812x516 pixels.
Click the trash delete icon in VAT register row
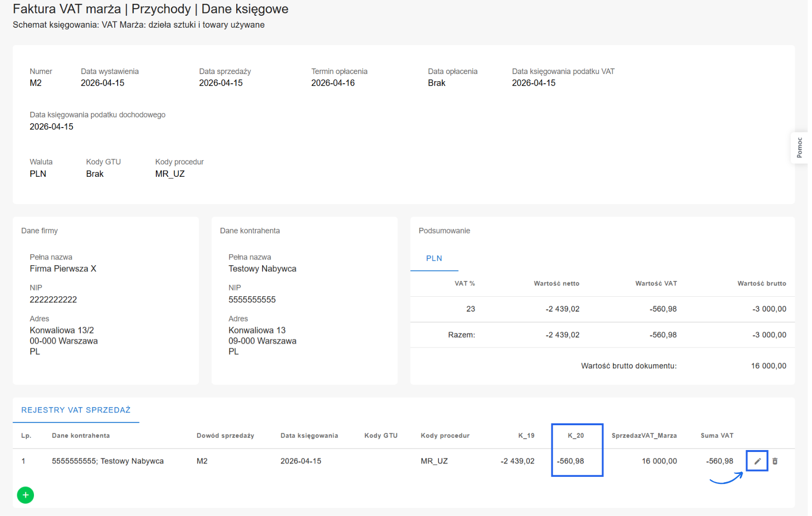click(775, 461)
